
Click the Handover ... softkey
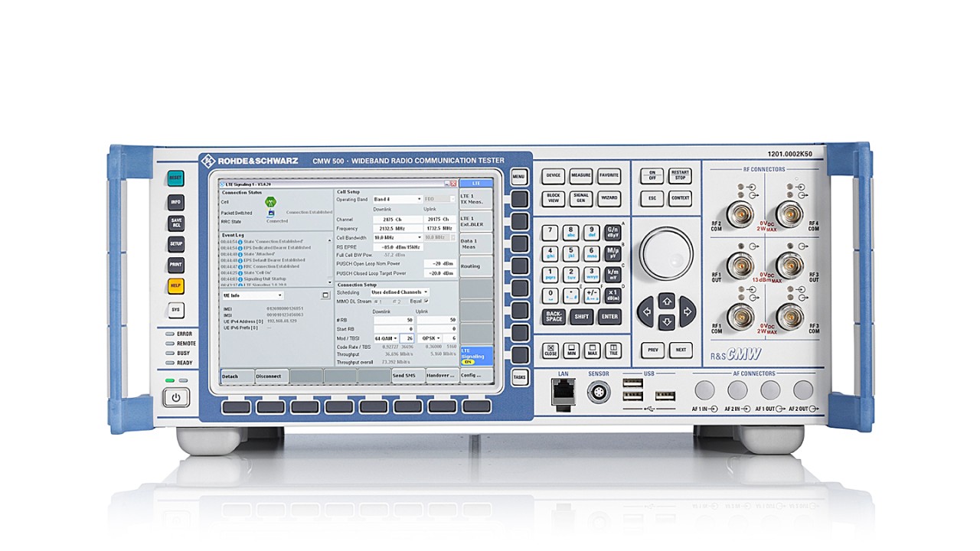coord(443,376)
